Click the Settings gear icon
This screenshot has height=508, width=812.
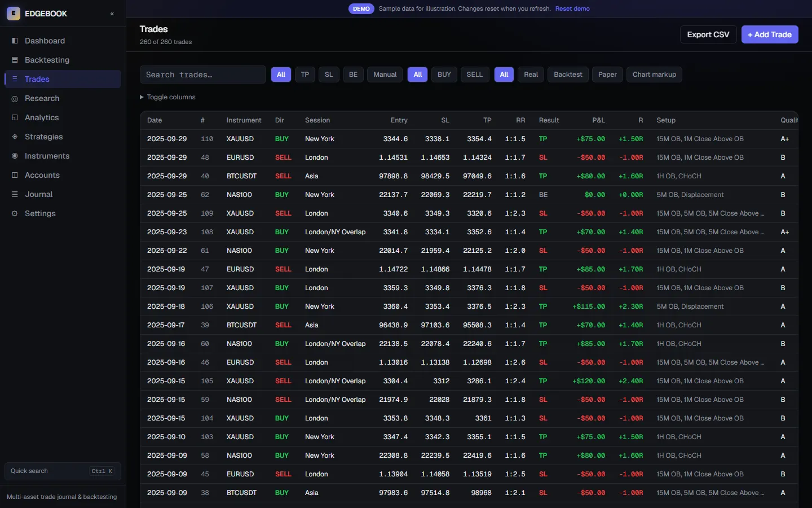[x=15, y=213]
